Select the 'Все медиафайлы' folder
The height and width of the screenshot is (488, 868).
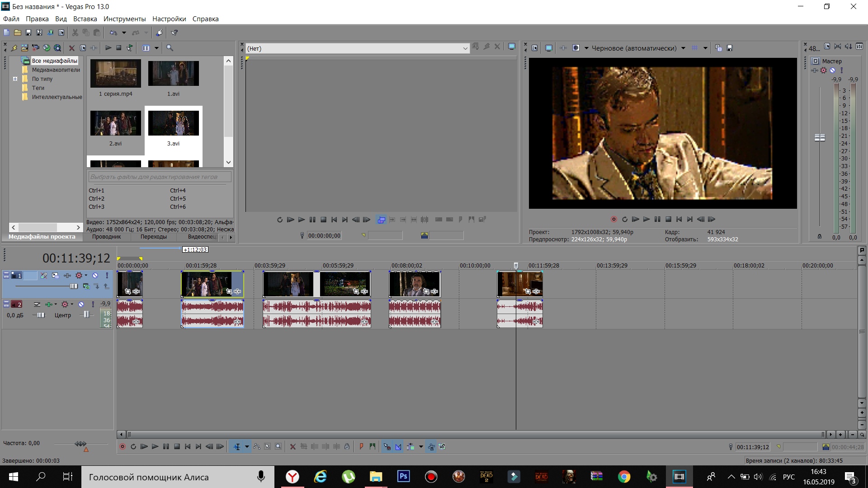coord(54,61)
